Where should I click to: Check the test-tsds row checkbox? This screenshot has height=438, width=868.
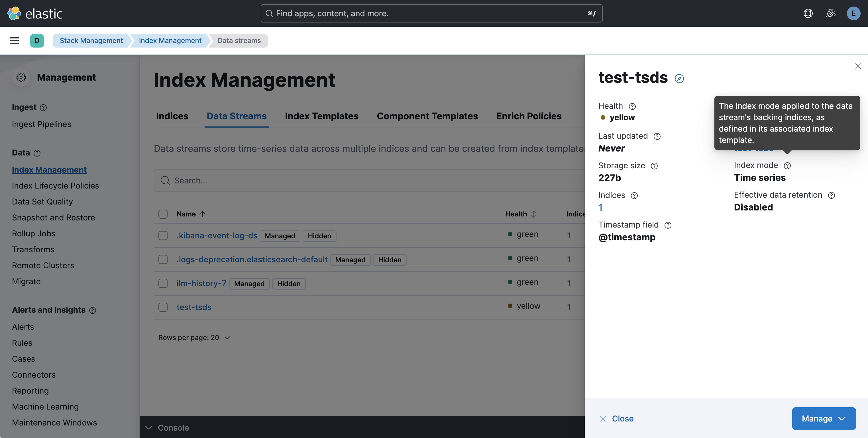(163, 307)
